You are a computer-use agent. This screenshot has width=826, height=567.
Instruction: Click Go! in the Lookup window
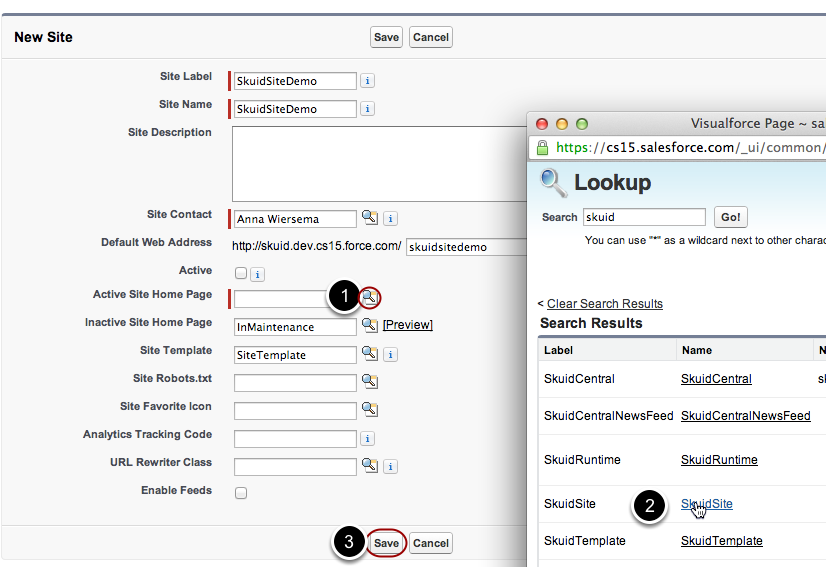(x=730, y=217)
